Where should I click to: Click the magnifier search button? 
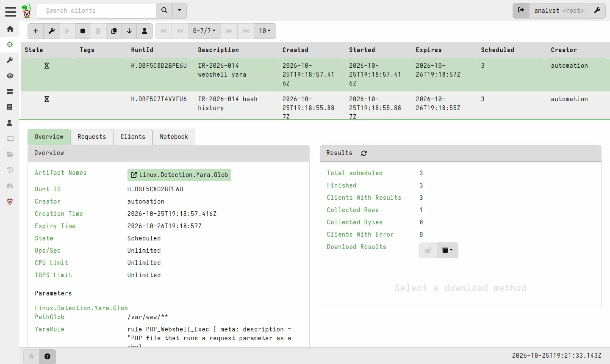164,11
